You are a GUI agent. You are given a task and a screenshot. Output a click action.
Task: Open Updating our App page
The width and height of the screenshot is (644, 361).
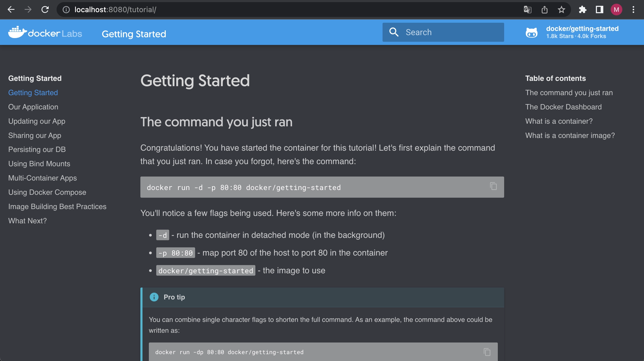tap(37, 121)
